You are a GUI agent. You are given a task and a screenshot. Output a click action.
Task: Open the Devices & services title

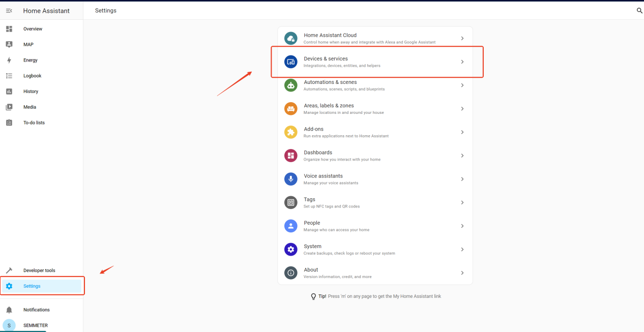click(326, 58)
